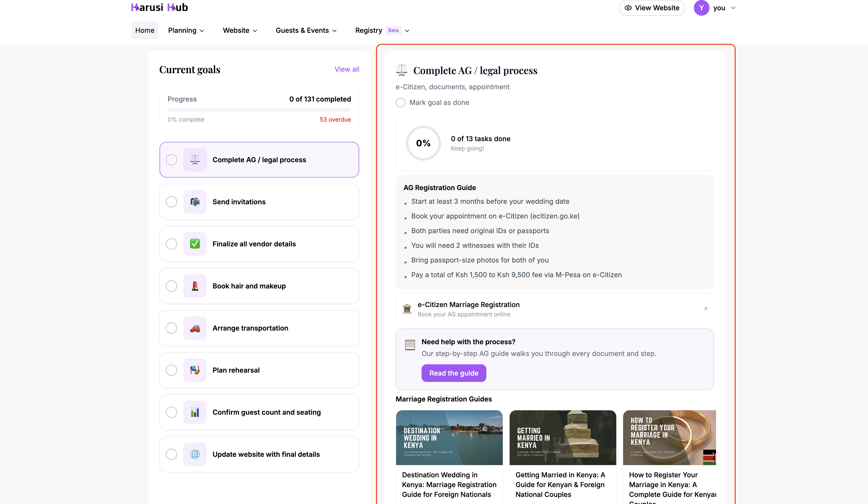Mark goal as done for Complete AG process
This screenshot has height=504, width=868.
pos(400,102)
